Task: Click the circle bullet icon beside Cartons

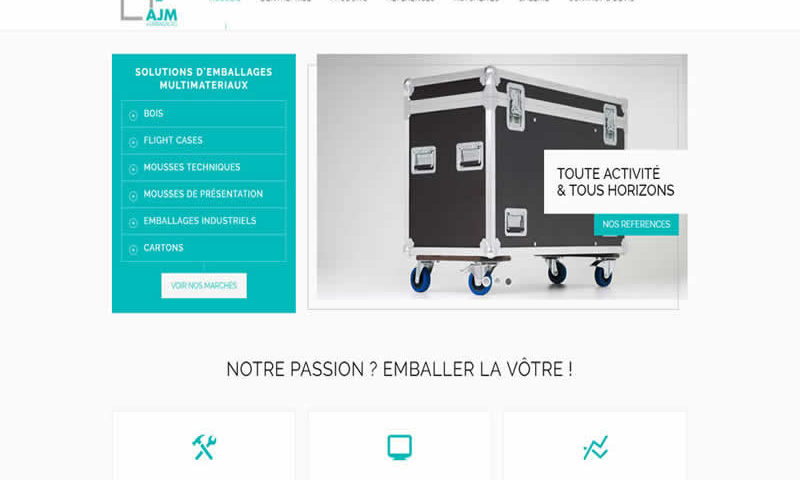Action: coord(133,249)
